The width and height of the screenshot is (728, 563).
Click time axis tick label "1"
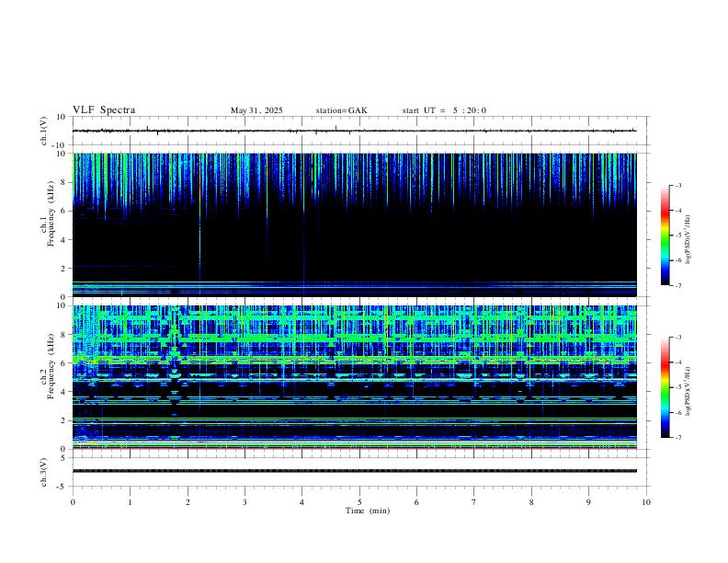tap(130, 502)
